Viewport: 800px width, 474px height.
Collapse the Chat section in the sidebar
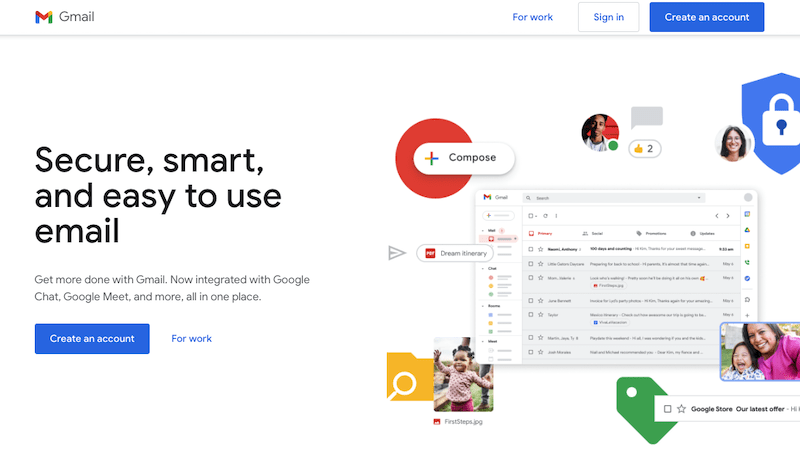click(x=483, y=268)
